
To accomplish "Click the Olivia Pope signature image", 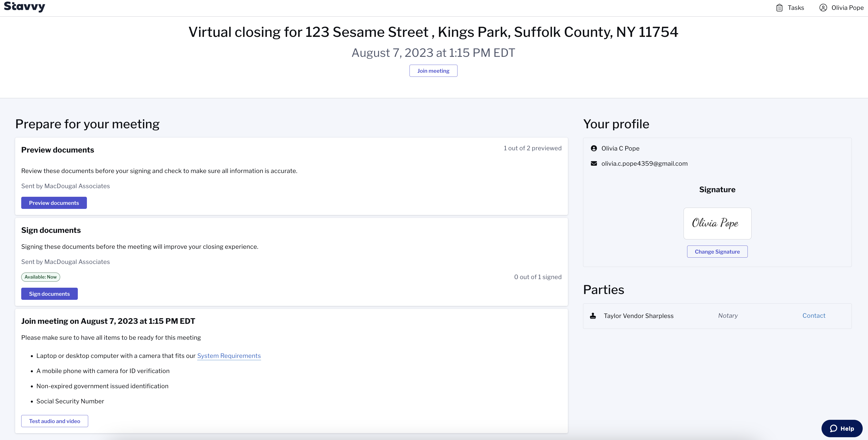I will click(717, 223).
